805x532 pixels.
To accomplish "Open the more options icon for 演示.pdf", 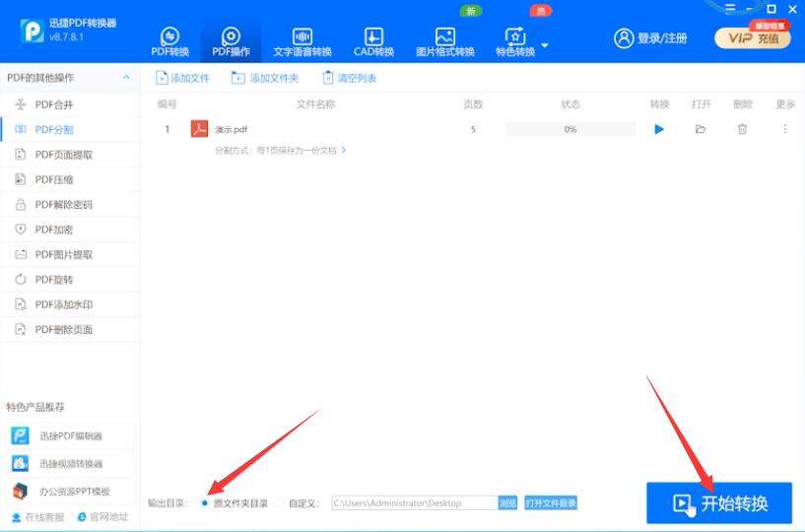I will tap(785, 129).
